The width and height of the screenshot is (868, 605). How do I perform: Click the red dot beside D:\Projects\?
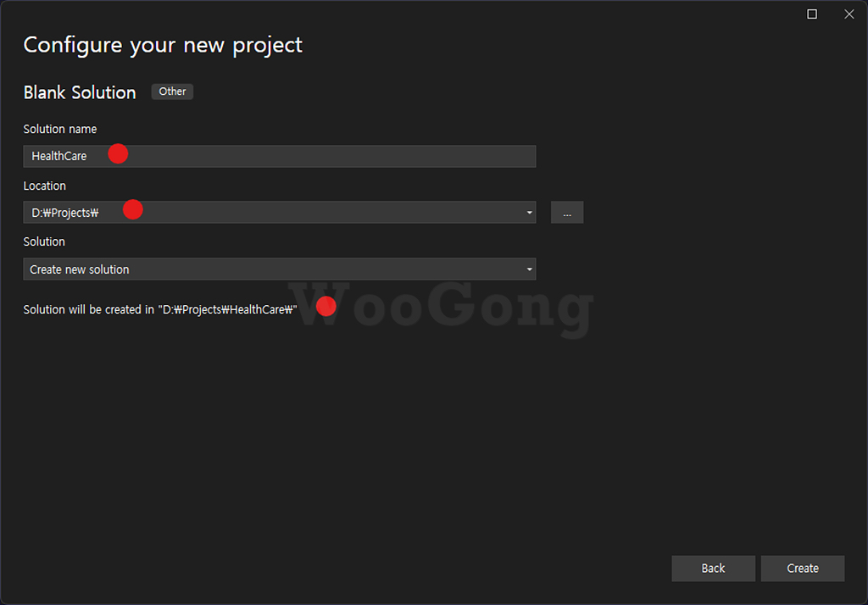click(x=133, y=209)
